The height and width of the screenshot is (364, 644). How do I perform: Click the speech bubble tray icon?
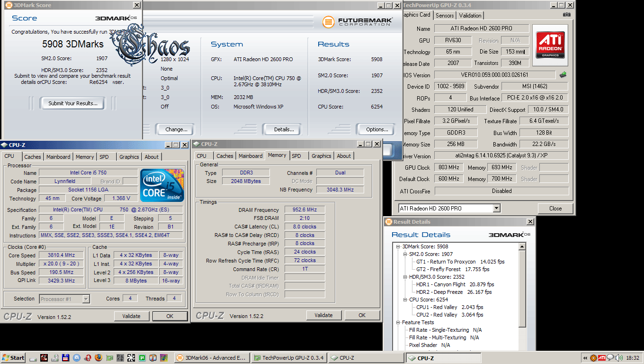(610, 357)
